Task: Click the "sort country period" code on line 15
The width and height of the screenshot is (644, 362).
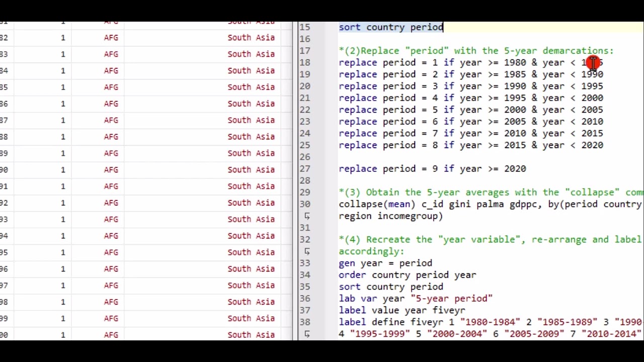Action: click(x=391, y=27)
